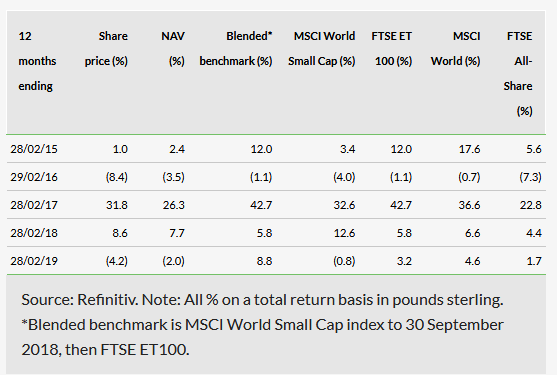Viewport: 557px width, 375px height.
Task: Select the Blended benchmark footnote text
Action: (x=262, y=337)
